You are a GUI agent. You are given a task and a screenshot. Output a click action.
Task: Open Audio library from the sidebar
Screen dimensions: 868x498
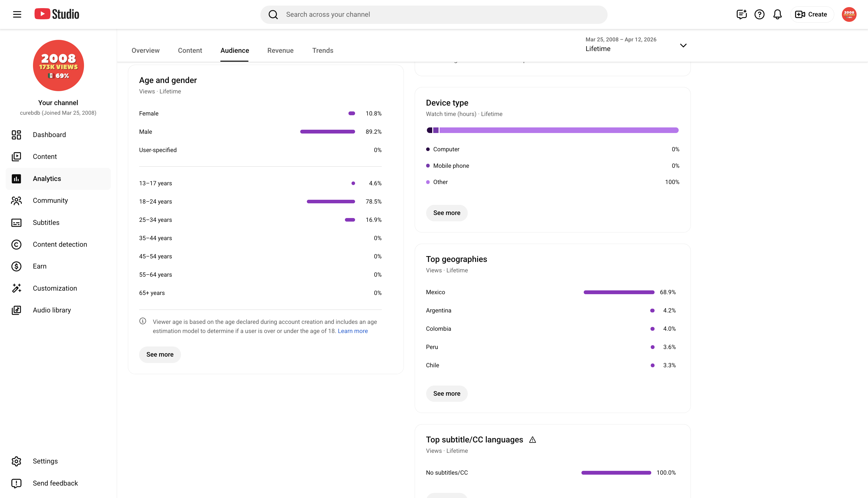click(x=58, y=310)
